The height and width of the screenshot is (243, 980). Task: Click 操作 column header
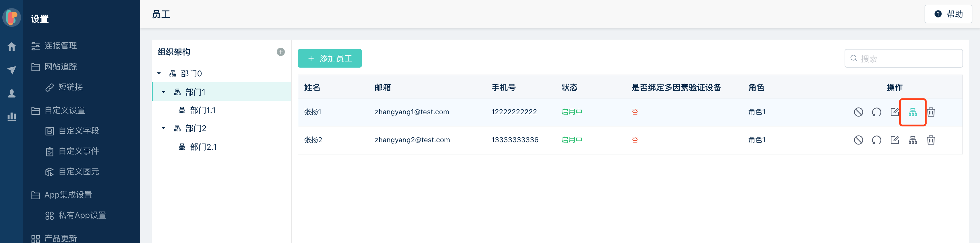[894, 88]
